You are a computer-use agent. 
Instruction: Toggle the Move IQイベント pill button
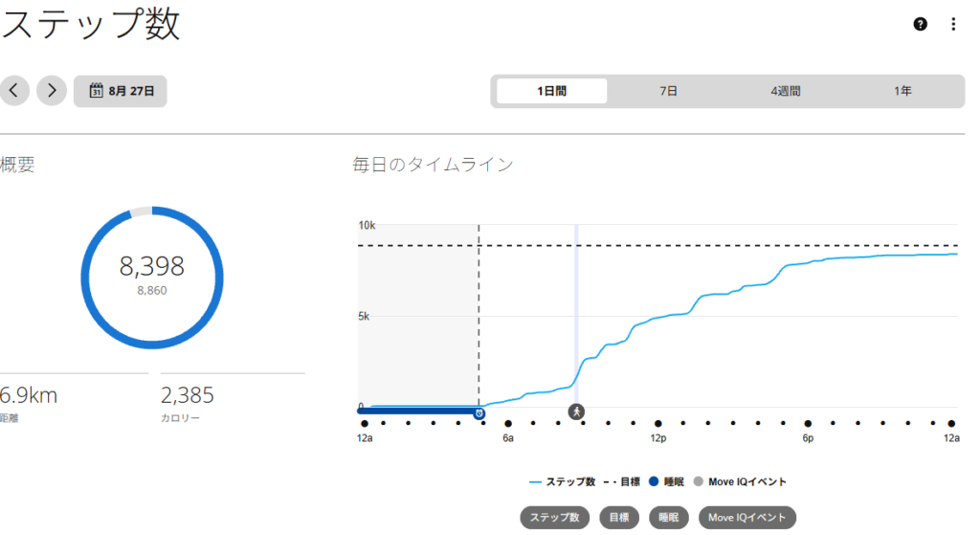click(746, 518)
